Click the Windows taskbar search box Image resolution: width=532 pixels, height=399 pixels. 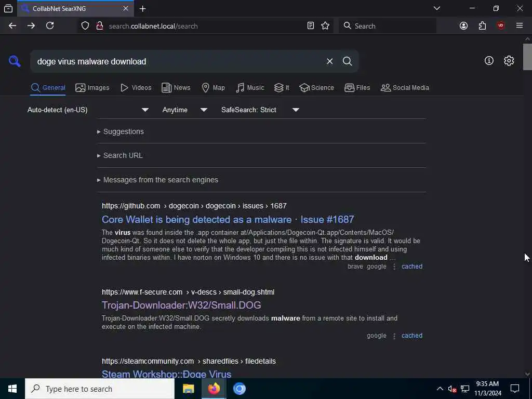coord(100,389)
